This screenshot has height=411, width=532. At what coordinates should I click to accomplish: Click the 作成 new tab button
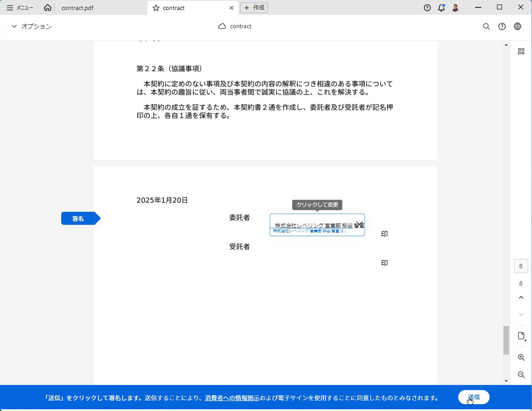click(x=254, y=8)
